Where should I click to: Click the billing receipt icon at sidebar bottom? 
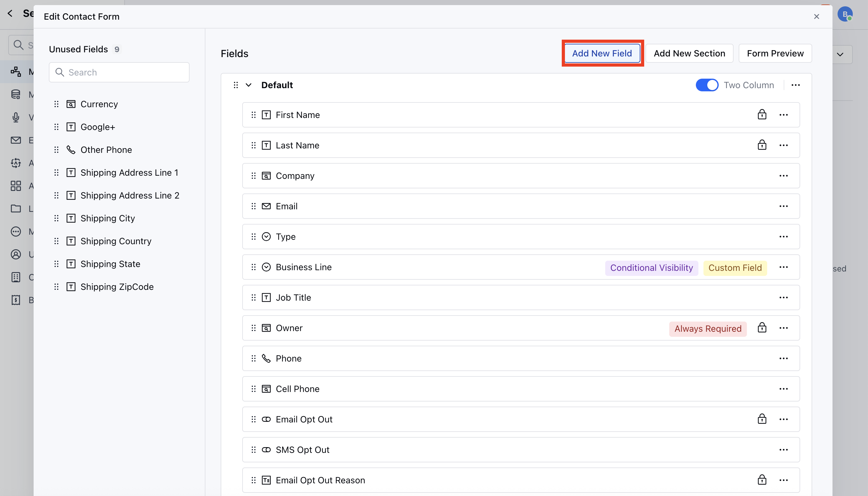tap(16, 300)
